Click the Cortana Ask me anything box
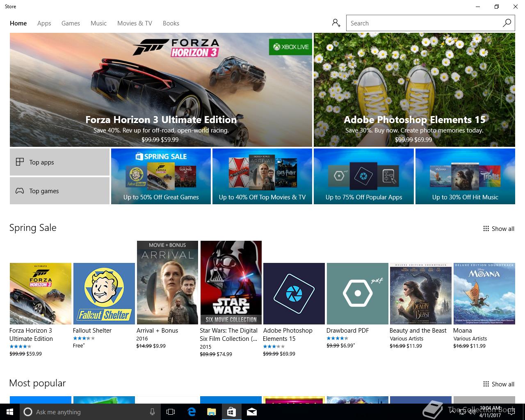 tap(90, 412)
